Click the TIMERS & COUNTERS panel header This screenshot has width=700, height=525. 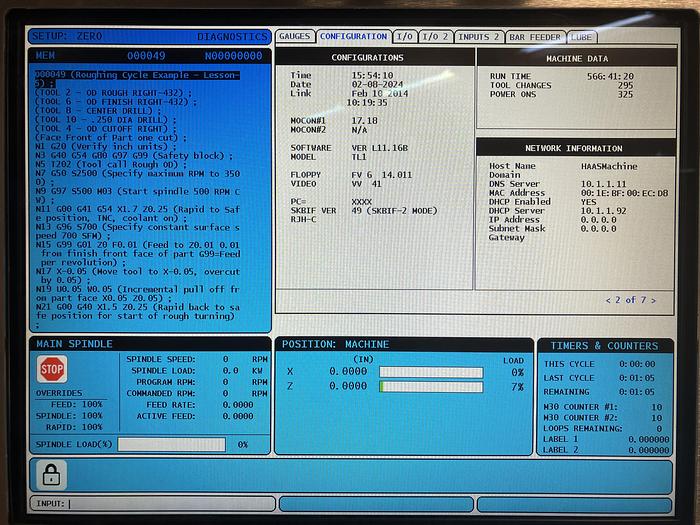tap(603, 345)
